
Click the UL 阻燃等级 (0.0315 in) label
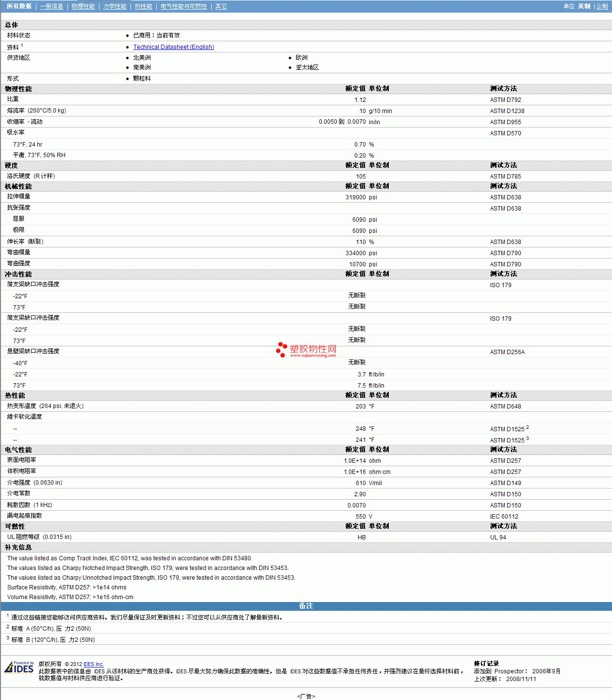[39, 537]
